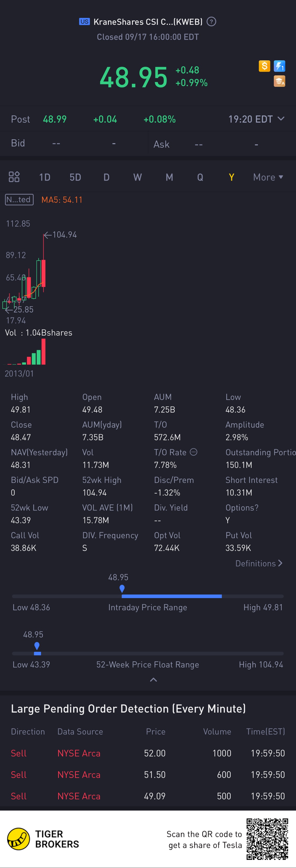This screenshot has width=296, height=868.
Task: Tap the orange dollar sign icon
Action: click(264, 66)
